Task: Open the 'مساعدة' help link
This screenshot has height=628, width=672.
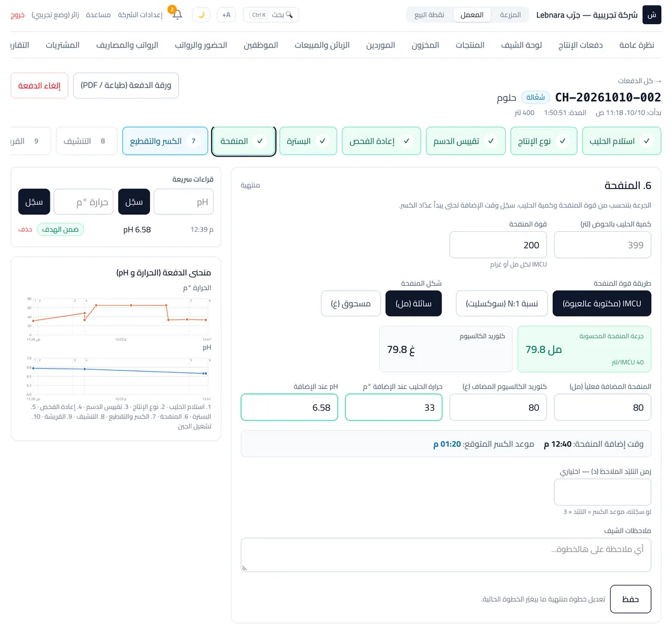Action: pos(98,15)
